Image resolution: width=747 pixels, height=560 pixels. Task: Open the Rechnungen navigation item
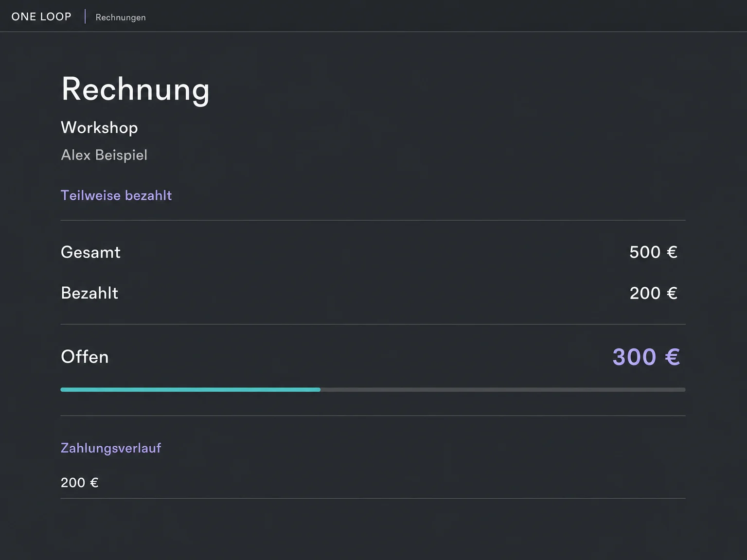(121, 17)
